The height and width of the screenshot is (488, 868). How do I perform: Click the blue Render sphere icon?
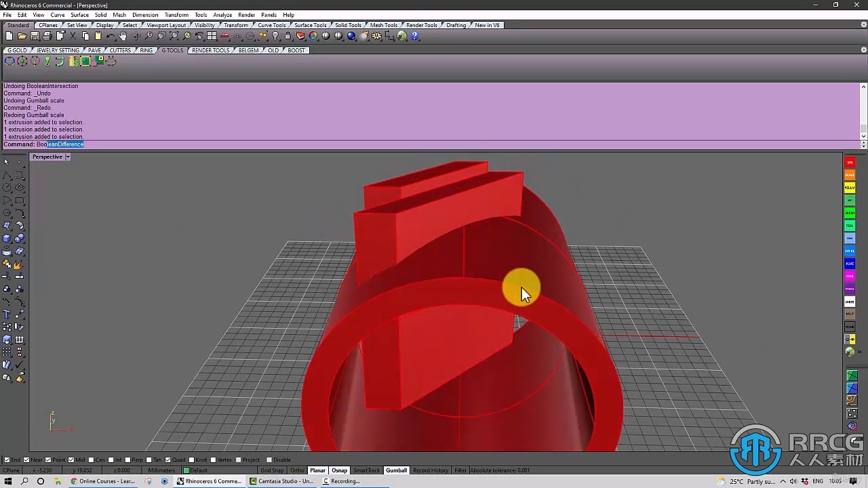(x=351, y=36)
